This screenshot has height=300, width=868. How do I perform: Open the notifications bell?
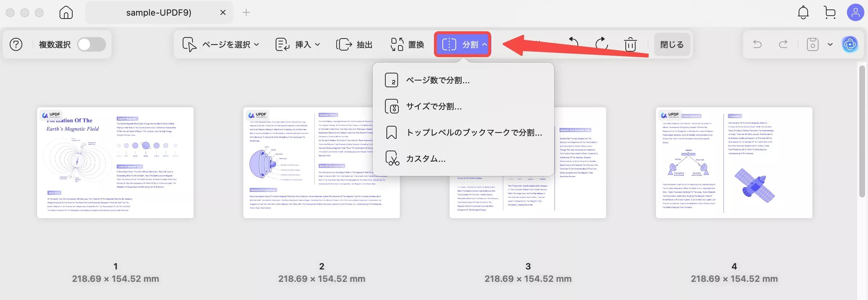(x=803, y=13)
